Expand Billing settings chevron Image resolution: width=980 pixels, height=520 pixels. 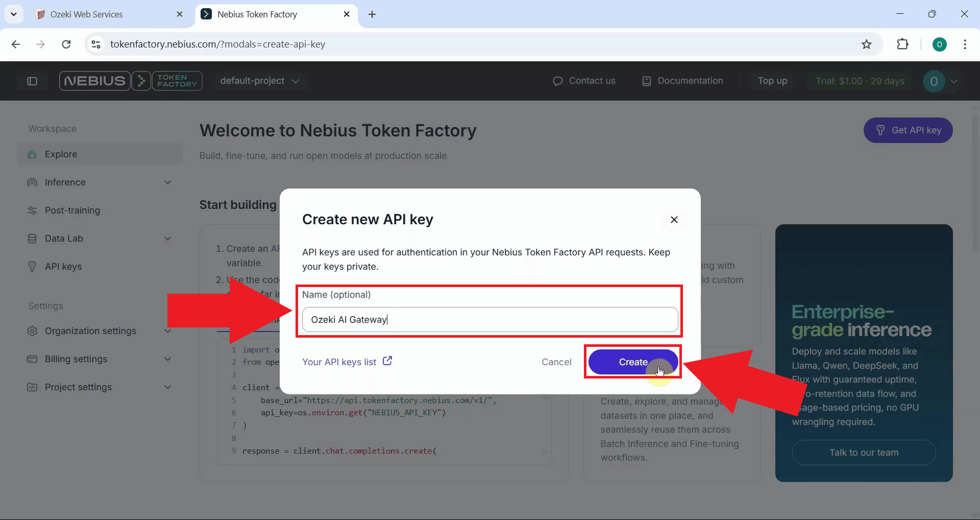coord(167,359)
